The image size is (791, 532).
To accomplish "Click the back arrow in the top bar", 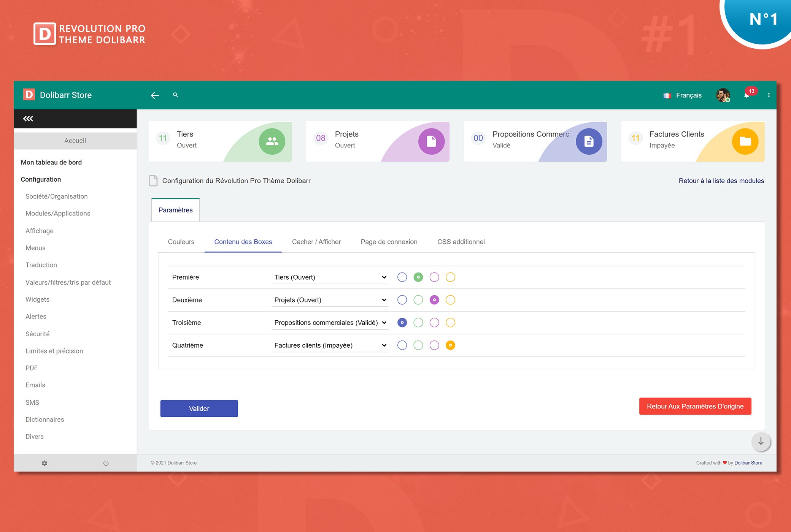I will 155,95.
